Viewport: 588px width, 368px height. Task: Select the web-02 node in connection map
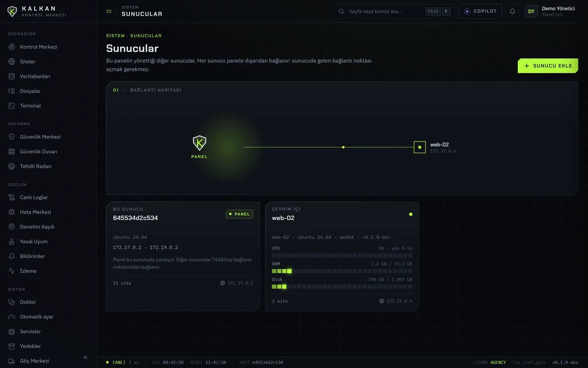click(x=420, y=147)
